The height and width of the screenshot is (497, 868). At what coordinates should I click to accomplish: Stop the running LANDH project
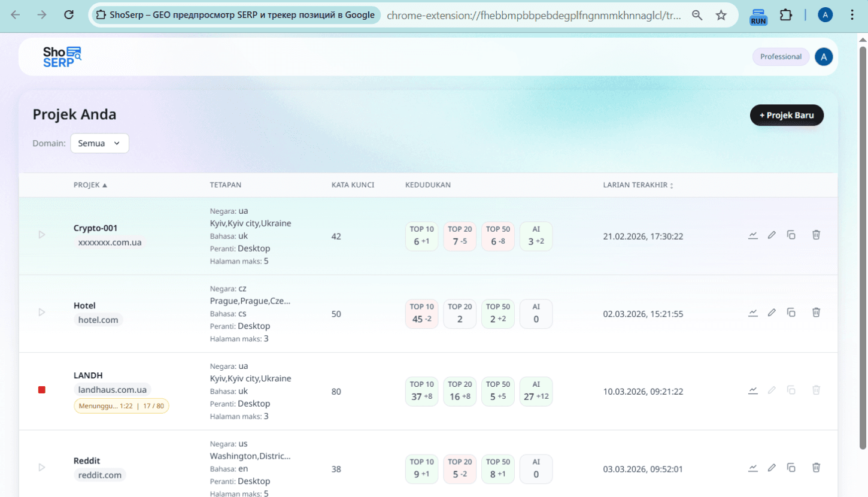(x=42, y=390)
